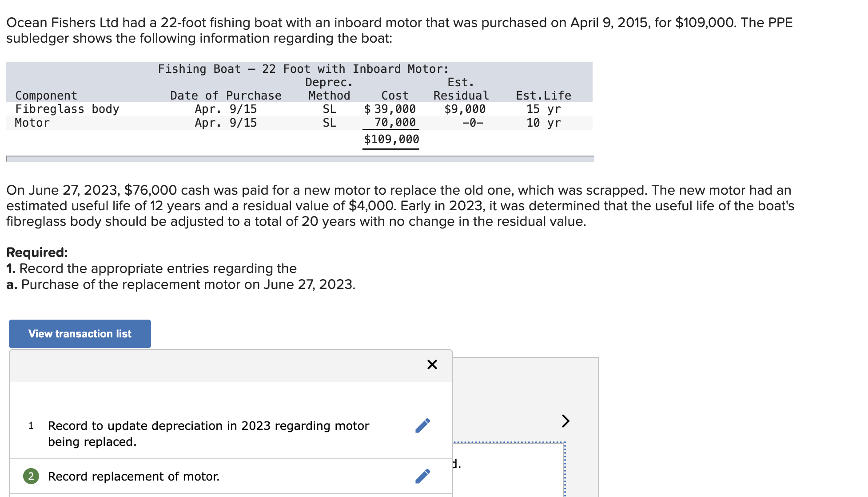Click the 70,000 motor cost cell
868x497 pixels.
[394, 123]
